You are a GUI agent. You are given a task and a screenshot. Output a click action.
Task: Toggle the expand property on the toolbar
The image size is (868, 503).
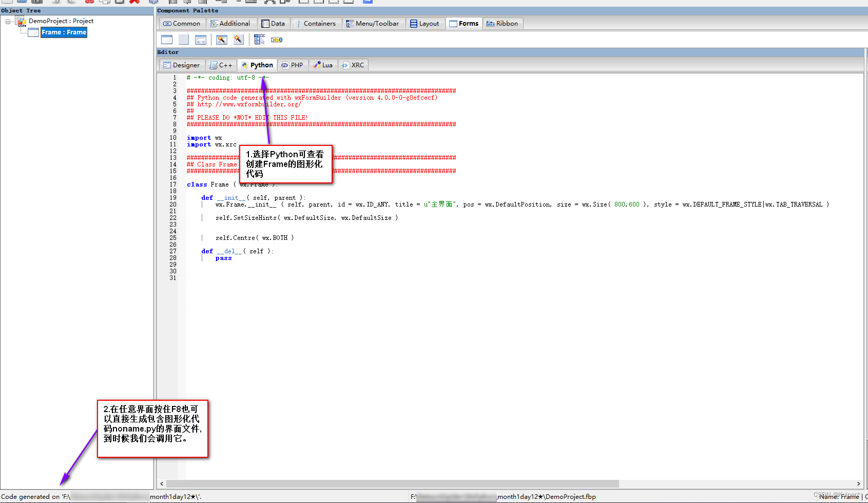coord(269,2)
